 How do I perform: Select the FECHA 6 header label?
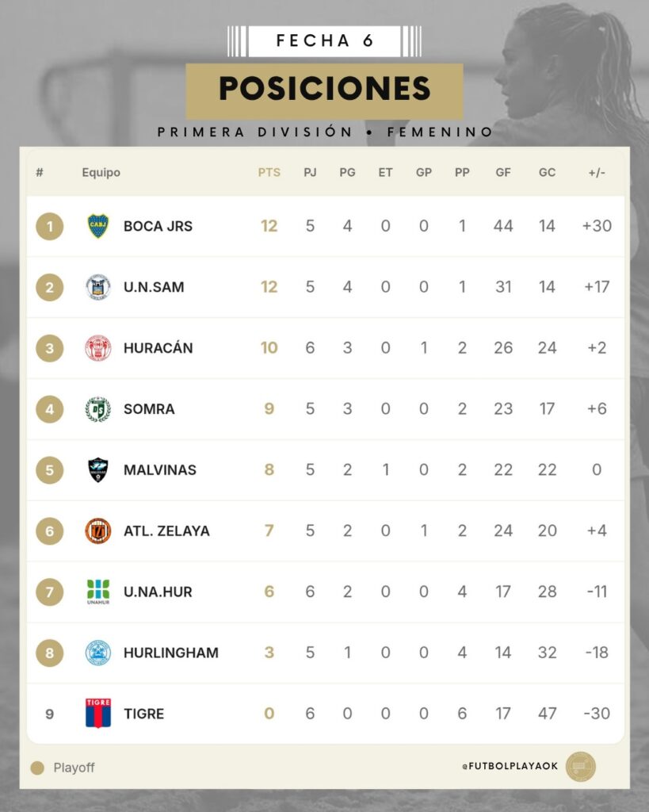click(x=325, y=41)
